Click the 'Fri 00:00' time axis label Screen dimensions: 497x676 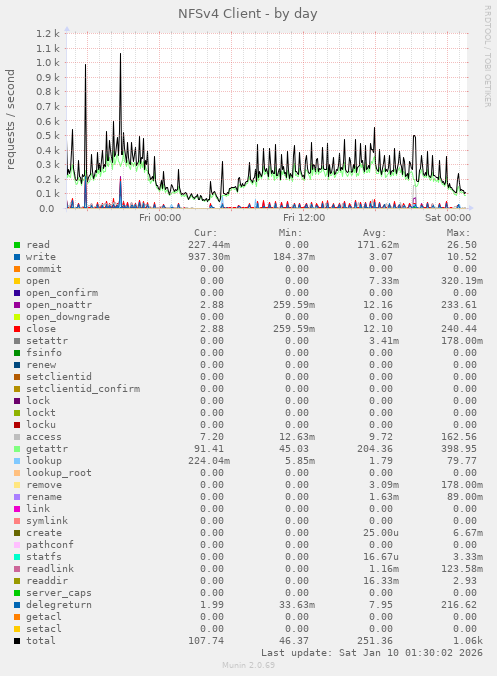tap(160, 218)
